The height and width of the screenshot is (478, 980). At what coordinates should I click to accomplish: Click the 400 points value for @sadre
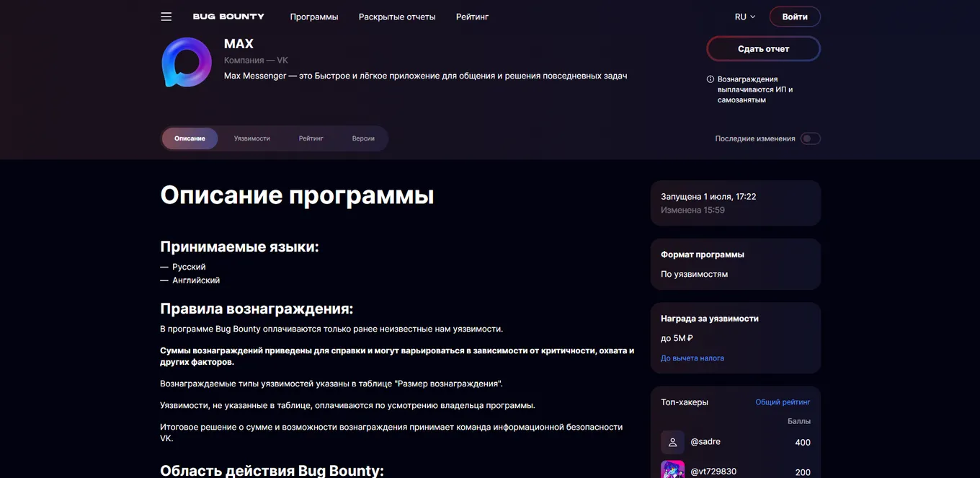point(803,443)
